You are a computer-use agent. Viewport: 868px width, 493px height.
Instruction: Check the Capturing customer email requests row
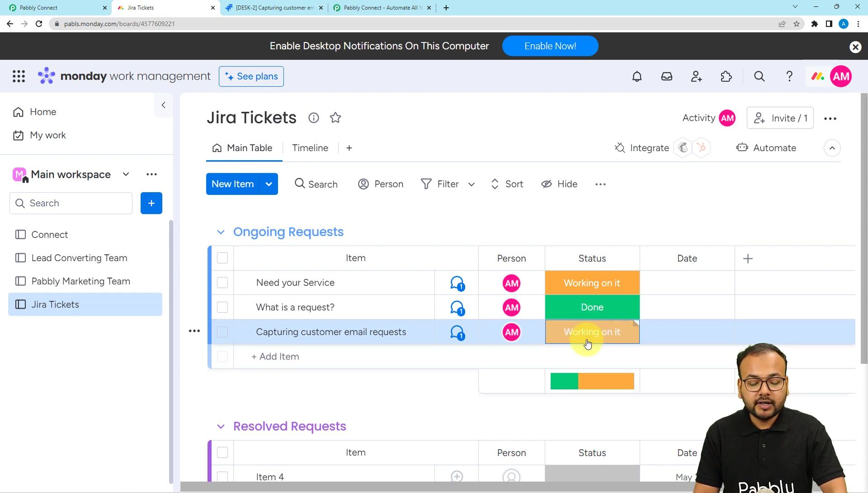[222, 332]
